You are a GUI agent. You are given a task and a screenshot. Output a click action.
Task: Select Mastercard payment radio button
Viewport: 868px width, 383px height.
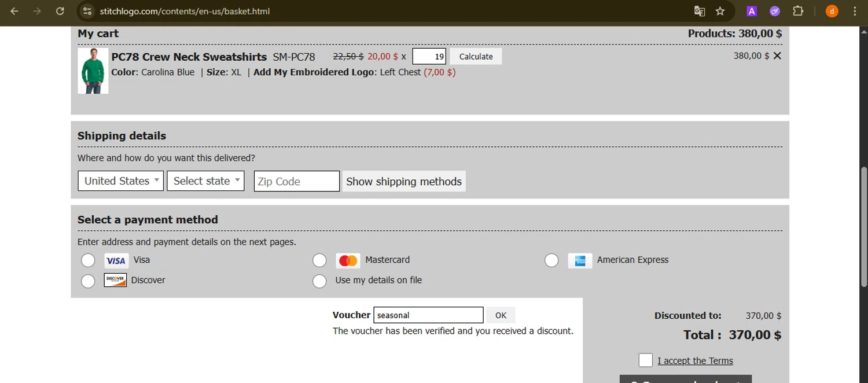click(x=319, y=260)
